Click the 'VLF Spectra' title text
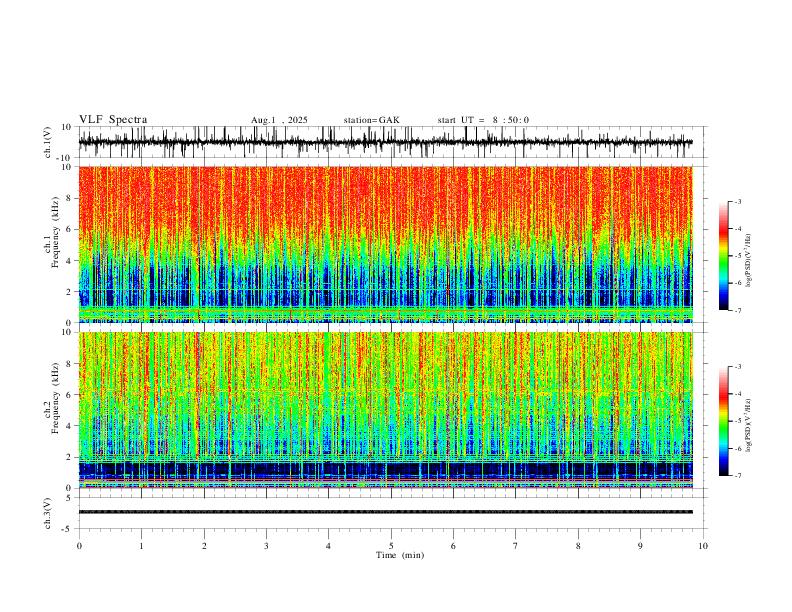This screenshot has height=612, width=792. tap(113, 120)
